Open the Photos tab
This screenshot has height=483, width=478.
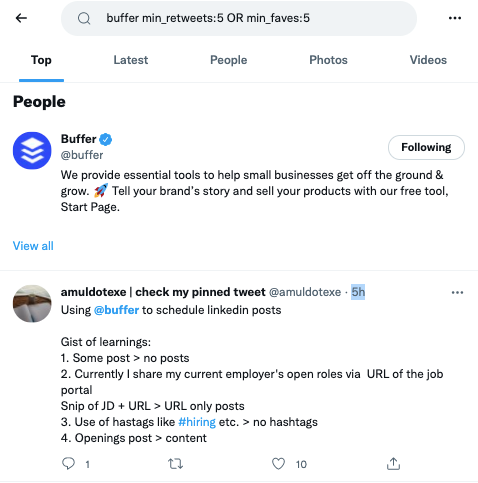click(328, 60)
